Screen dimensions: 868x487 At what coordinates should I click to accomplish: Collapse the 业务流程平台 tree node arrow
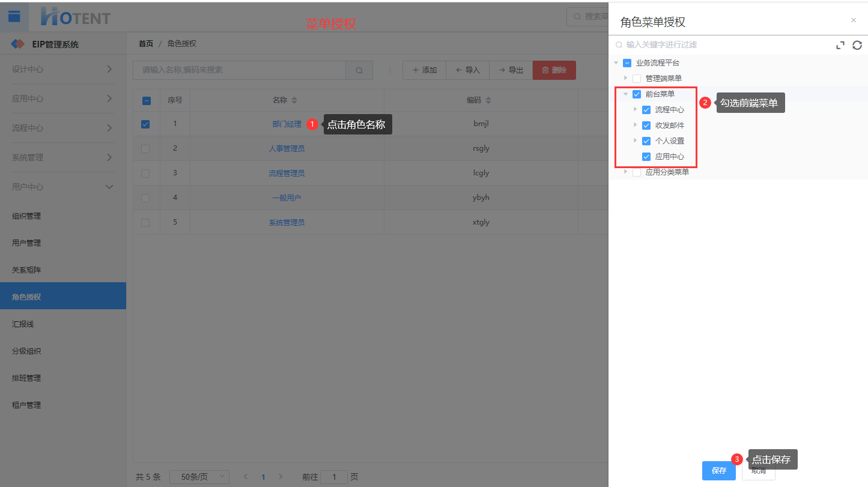[616, 63]
